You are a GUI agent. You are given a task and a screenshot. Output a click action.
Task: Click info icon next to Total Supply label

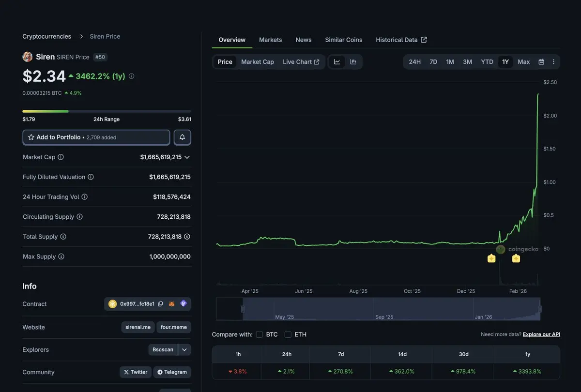[63, 237]
